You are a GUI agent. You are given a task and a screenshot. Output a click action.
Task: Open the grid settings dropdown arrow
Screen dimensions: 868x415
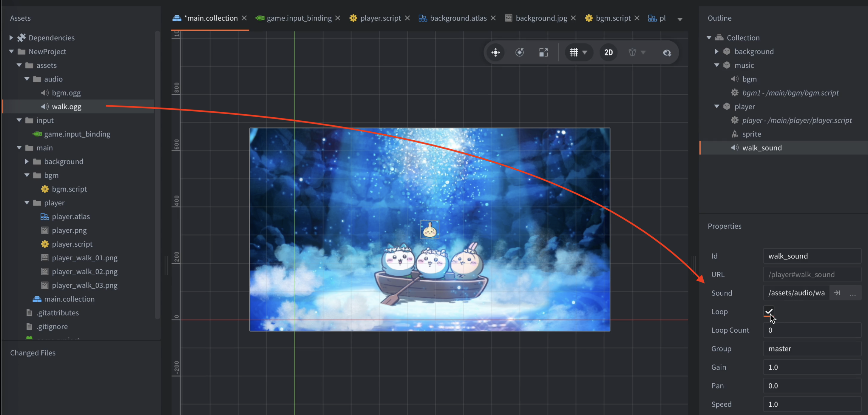coord(585,53)
